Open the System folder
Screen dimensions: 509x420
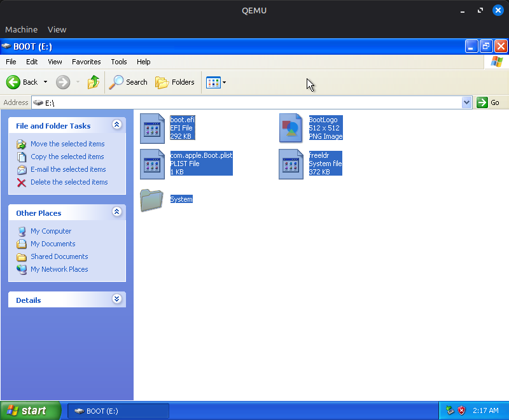[x=152, y=199]
